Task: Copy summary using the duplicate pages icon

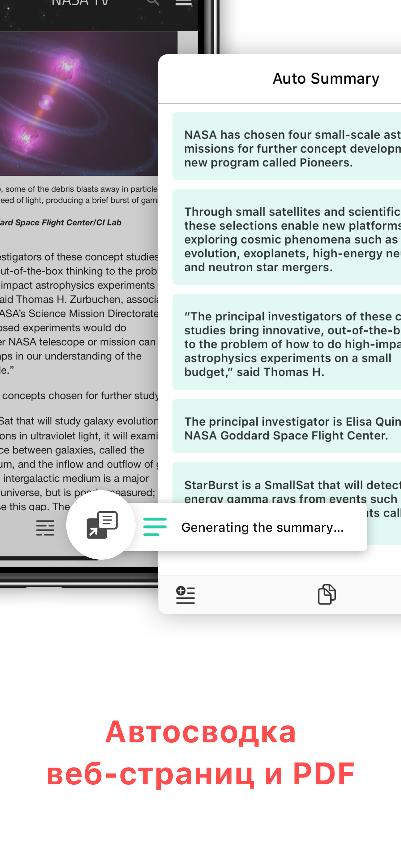Action: 326,594
